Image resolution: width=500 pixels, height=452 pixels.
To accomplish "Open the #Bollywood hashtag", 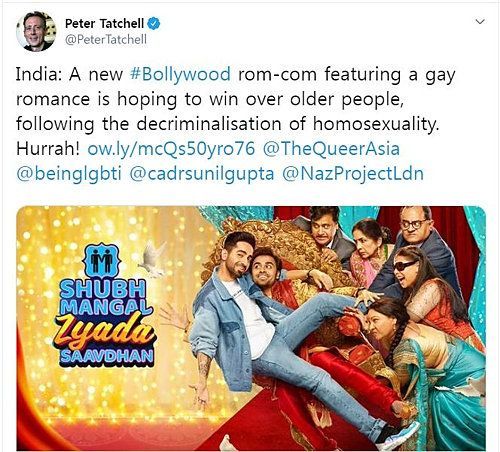I will tap(180, 74).
